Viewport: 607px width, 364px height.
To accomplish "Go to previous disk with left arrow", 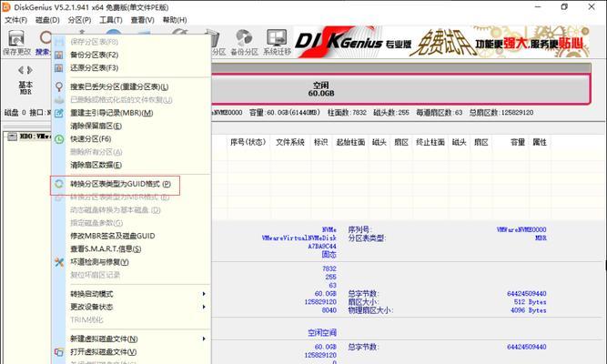I will coord(21,70).
